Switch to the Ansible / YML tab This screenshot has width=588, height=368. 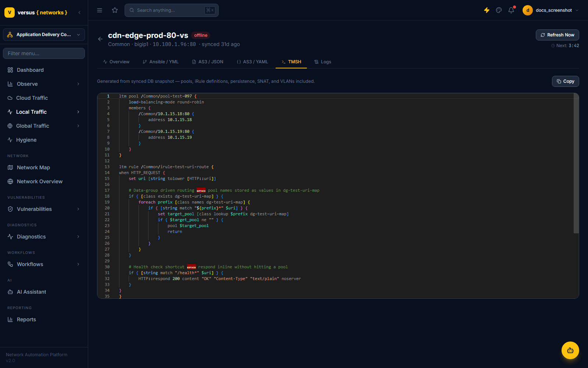(161, 62)
